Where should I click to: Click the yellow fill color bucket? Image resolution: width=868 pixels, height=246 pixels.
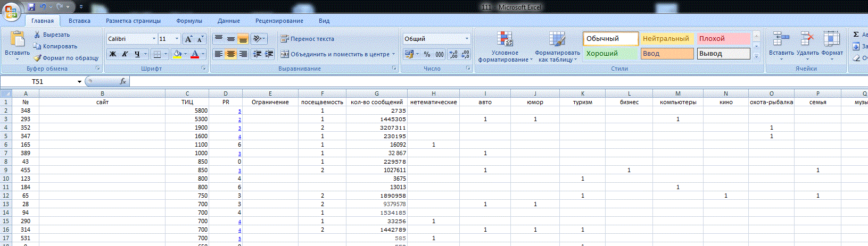pyautogui.click(x=177, y=54)
